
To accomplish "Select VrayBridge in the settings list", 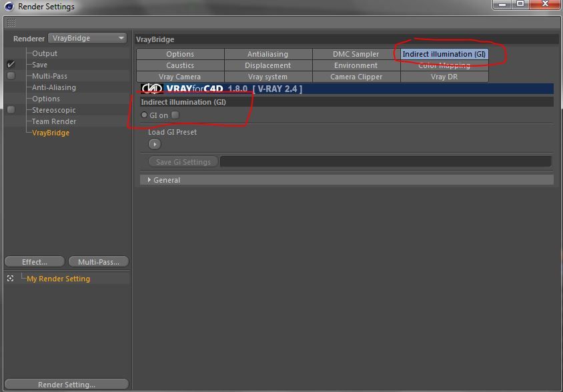I will (x=51, y=133).
